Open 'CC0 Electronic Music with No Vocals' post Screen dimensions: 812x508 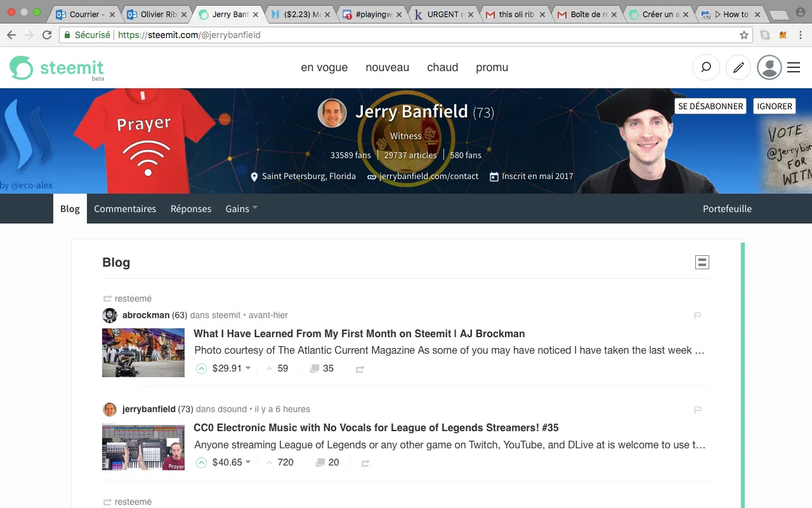[376, 427]
